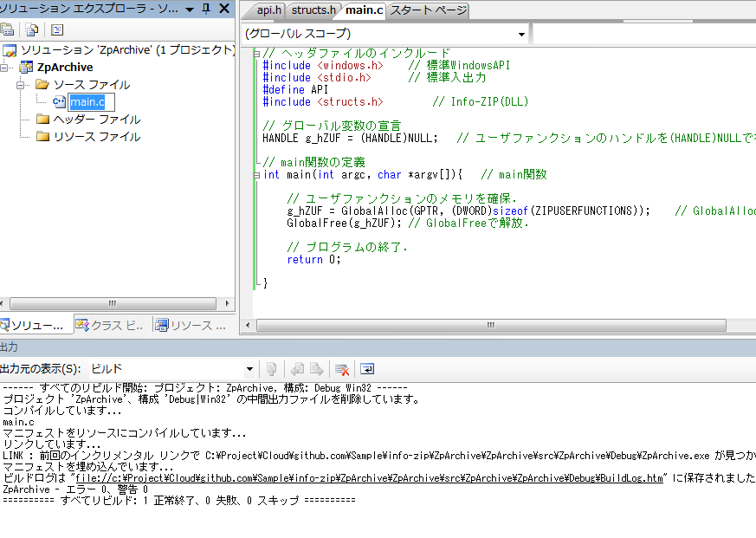Click the open folder icon of ソース ファイル
The image size is (756, 538).
click(43, 84)
